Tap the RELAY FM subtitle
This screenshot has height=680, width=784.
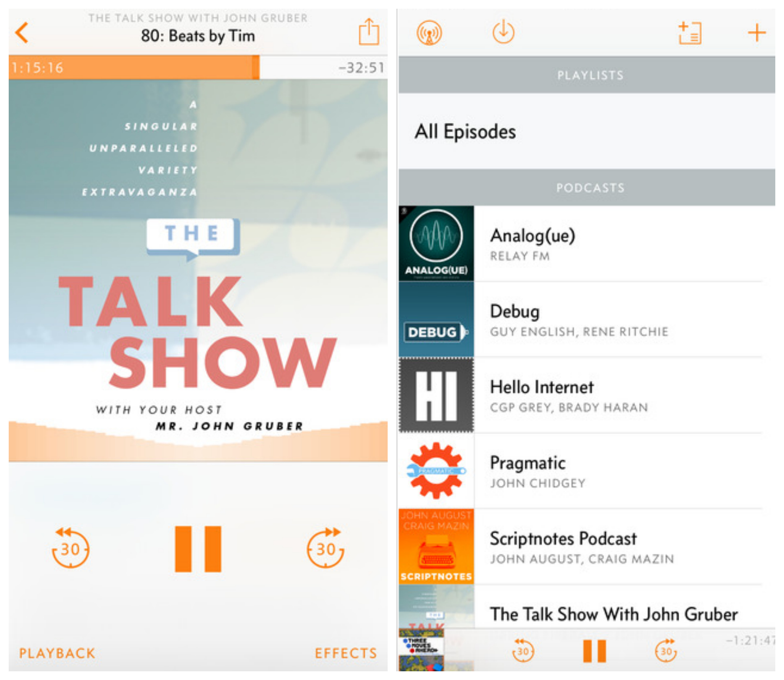[x=519, y=256]
